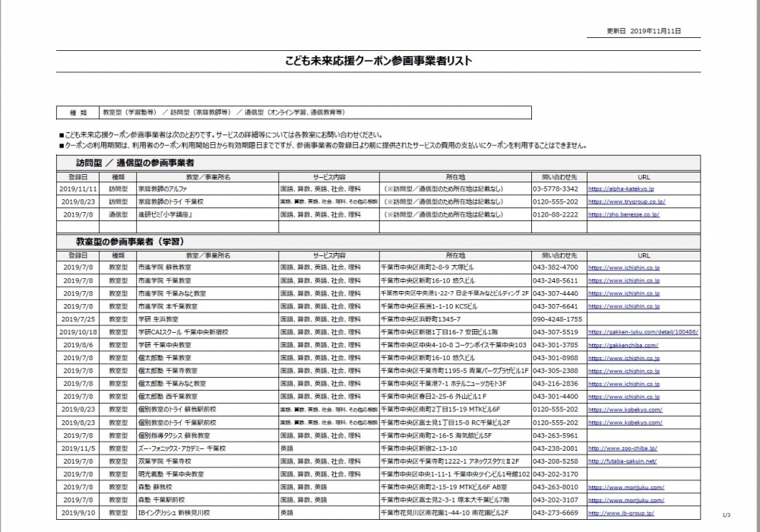Open the alpha-katekyo.jp link
The width and height of the screenshot is (760, 532).
point(621,189)
